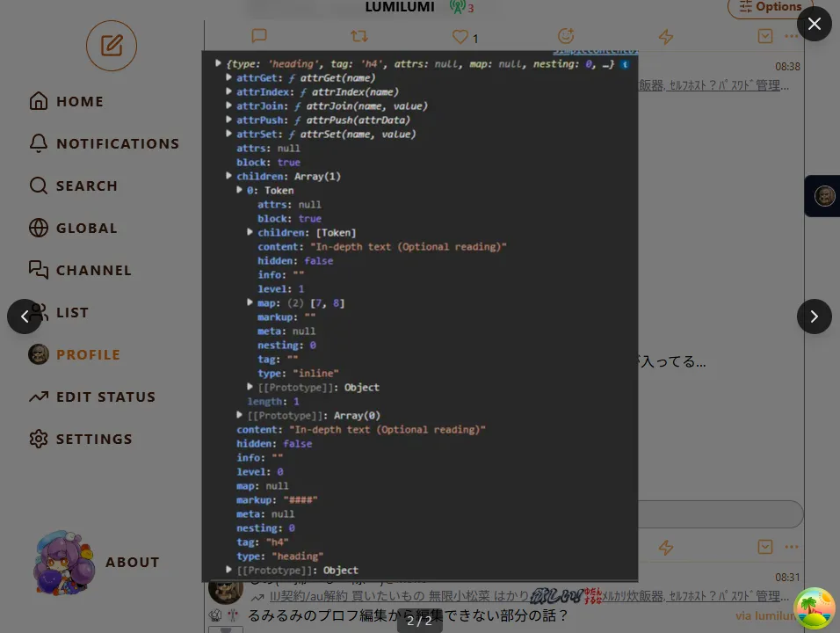Expand the note's checkbox dropdown icon

(x=765, y=36)
